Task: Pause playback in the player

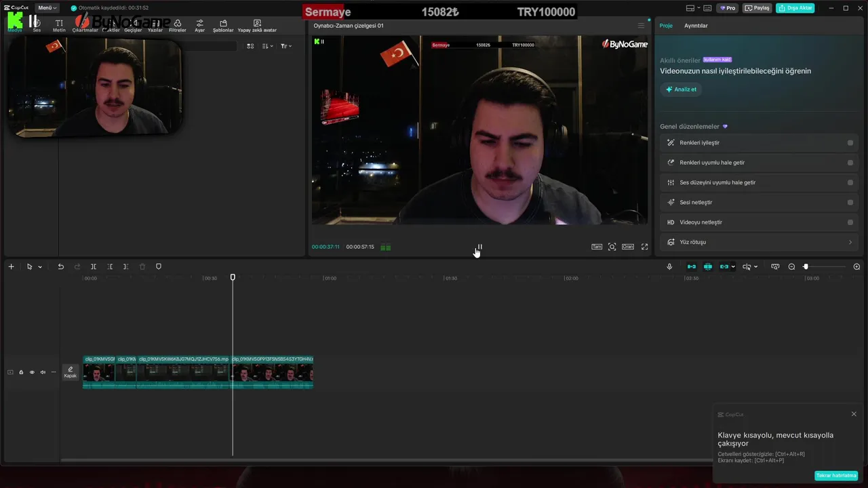Action: click(x=479, y=247)
